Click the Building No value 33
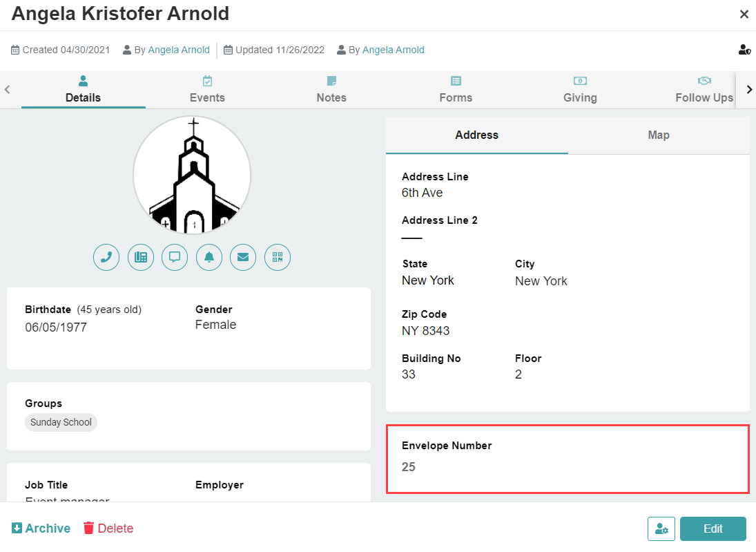This screenshot has width=756, height=552. click(408, 374)
